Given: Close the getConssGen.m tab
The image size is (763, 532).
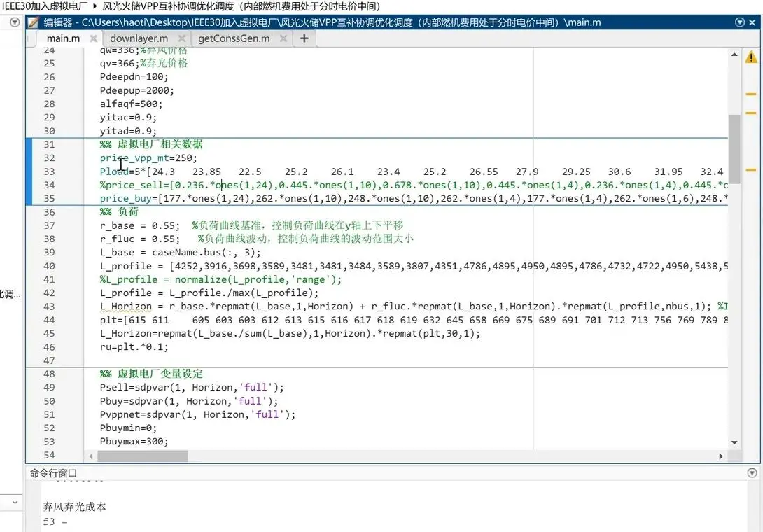Looking at the screenshot, I should point(283,38).
